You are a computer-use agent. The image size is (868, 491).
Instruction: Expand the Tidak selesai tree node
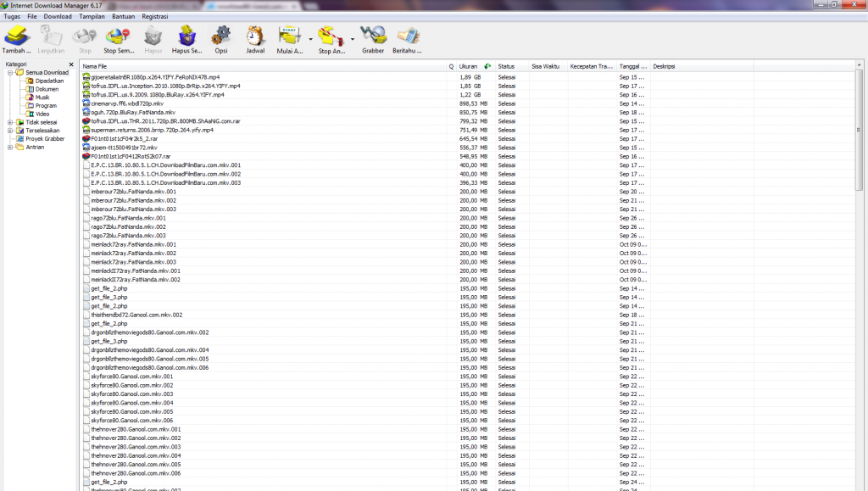10,122
